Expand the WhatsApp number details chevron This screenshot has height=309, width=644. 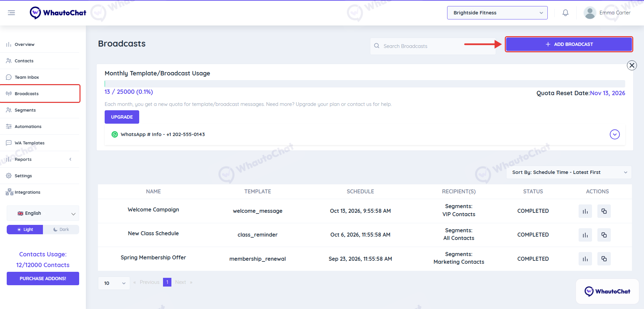point(614,134)
